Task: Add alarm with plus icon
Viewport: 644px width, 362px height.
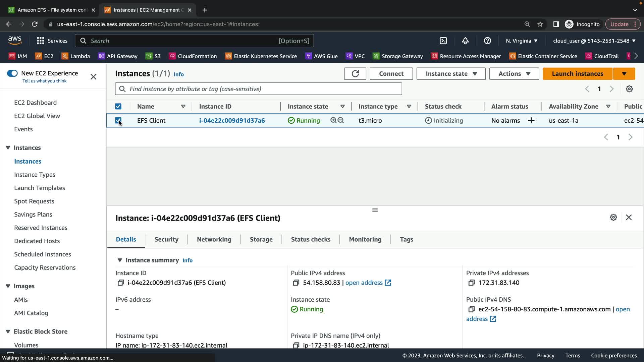Action: [531, 121]
